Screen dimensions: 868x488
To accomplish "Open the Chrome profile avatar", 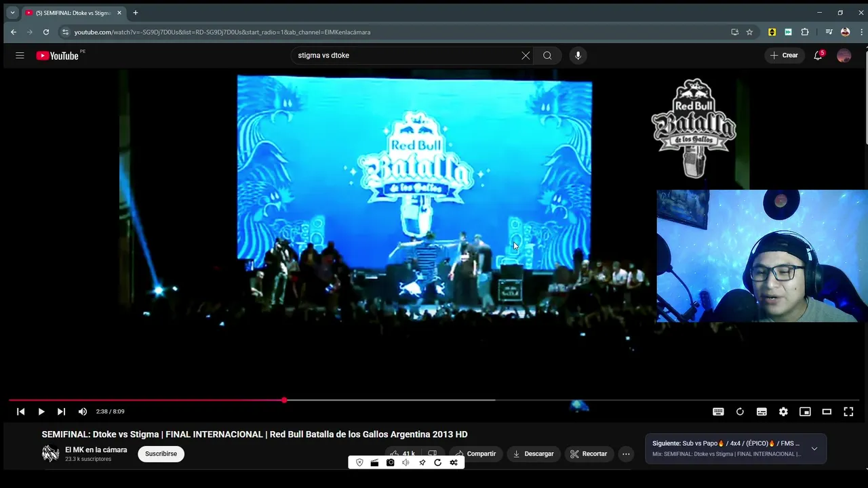I will pos(845,32).
